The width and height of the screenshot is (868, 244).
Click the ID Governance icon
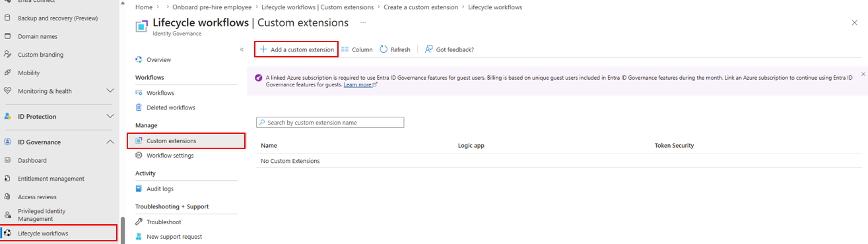(x=7, y=142)
